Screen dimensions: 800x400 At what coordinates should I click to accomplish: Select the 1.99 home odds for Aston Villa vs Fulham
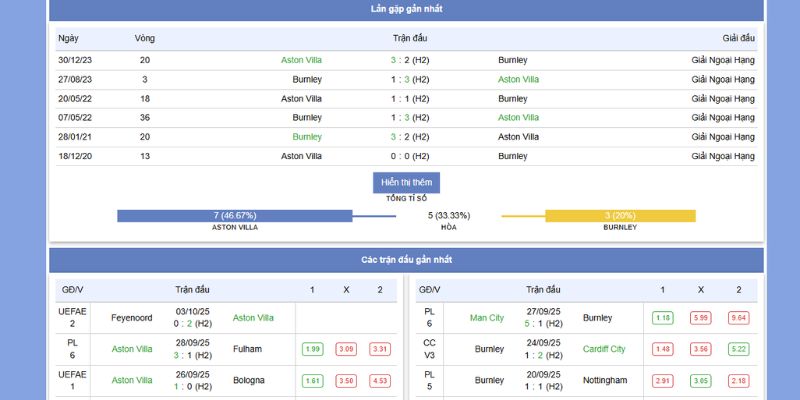pos(312,349)
